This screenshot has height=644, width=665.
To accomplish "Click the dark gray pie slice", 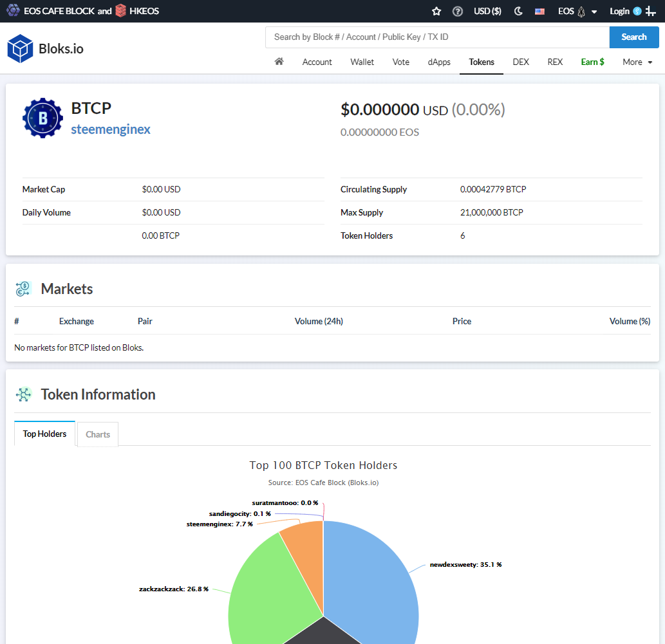I will tap(323, 634).
